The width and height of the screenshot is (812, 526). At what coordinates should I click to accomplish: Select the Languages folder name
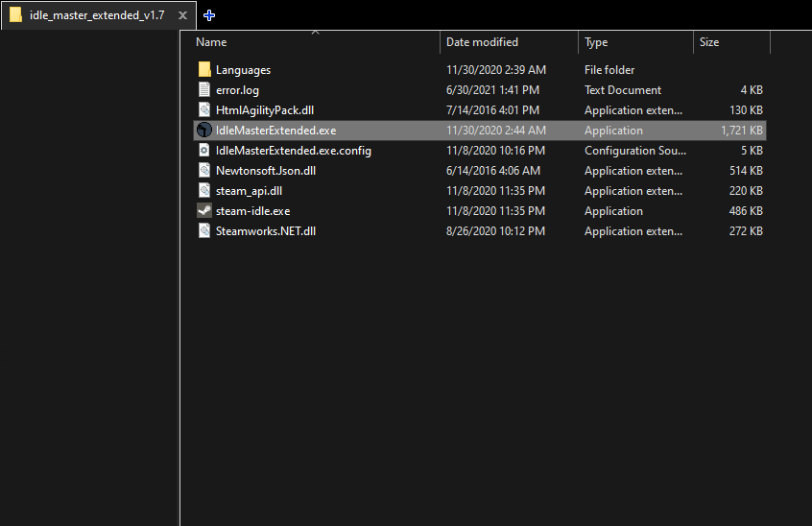(x=243, y=70)
